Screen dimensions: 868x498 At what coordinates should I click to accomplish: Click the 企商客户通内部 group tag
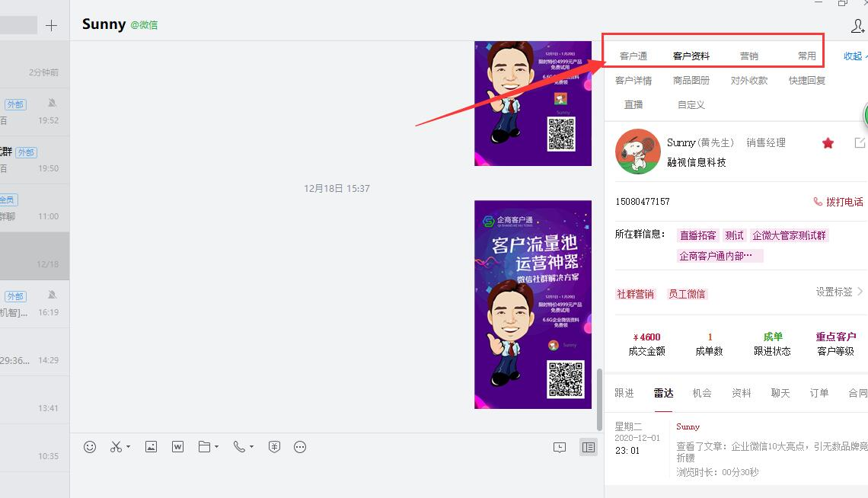pos(720,256)
